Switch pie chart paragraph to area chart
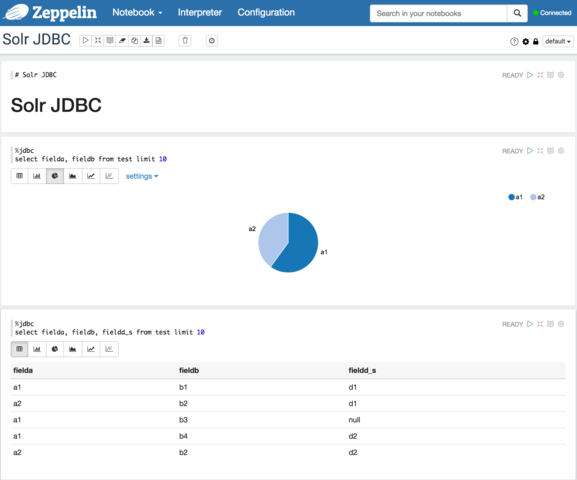This screenshot has height=480, width=577. point(72,176)
